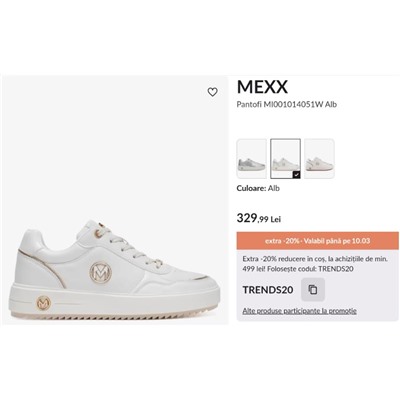Click the Culoare: Alb label
The image size is (400, 400).
pos(258,188)
